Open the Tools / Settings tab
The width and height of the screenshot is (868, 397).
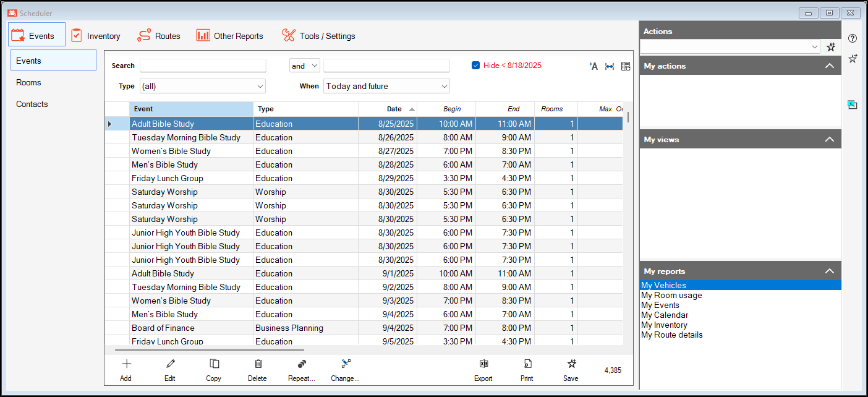tap(318, 36)
